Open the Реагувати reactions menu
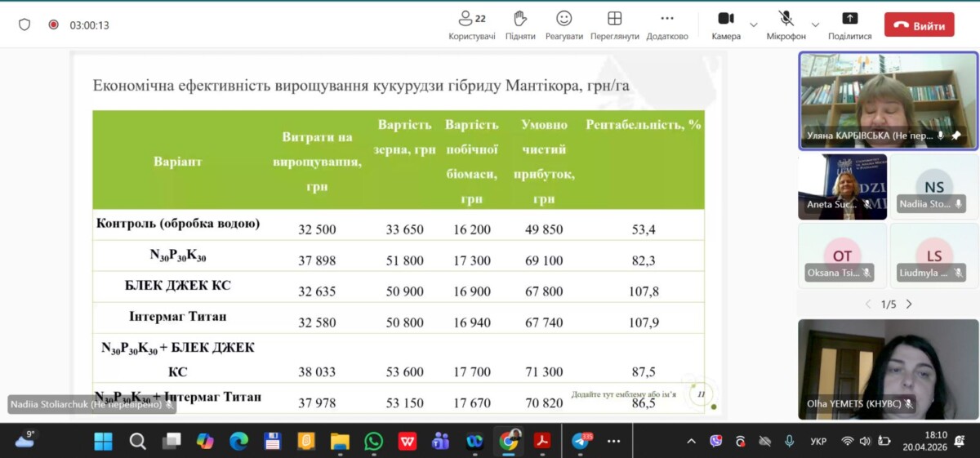The image size is (980, 458). click(x=563, y=25)
